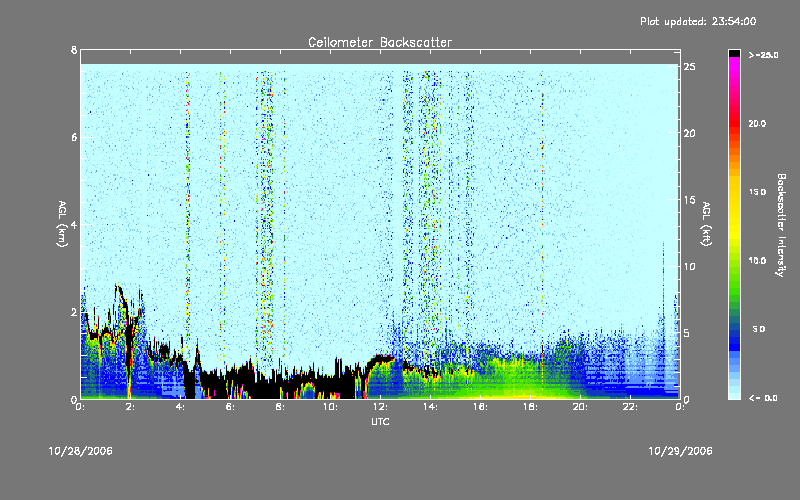Click the black top swatch of the colorbar
Screen dimensions: 800x500
pyautogui.click(x=734, y=53)
